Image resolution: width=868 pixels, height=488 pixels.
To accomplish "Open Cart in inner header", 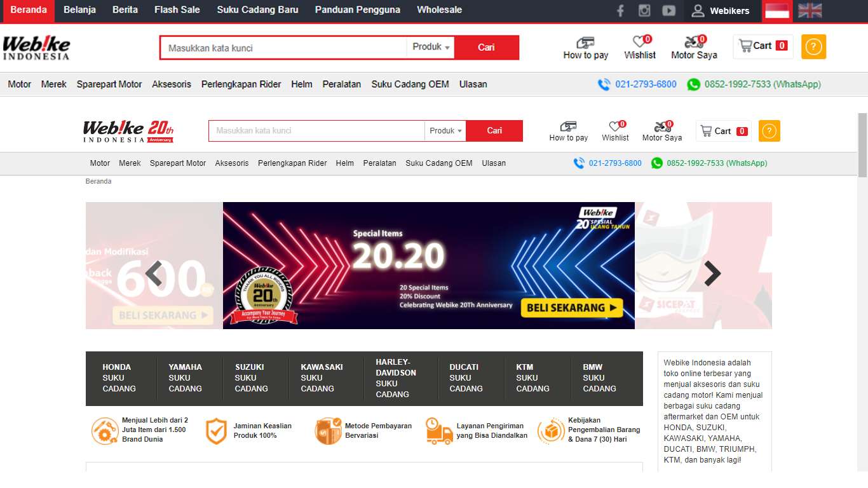I will [x=723, y=131].
